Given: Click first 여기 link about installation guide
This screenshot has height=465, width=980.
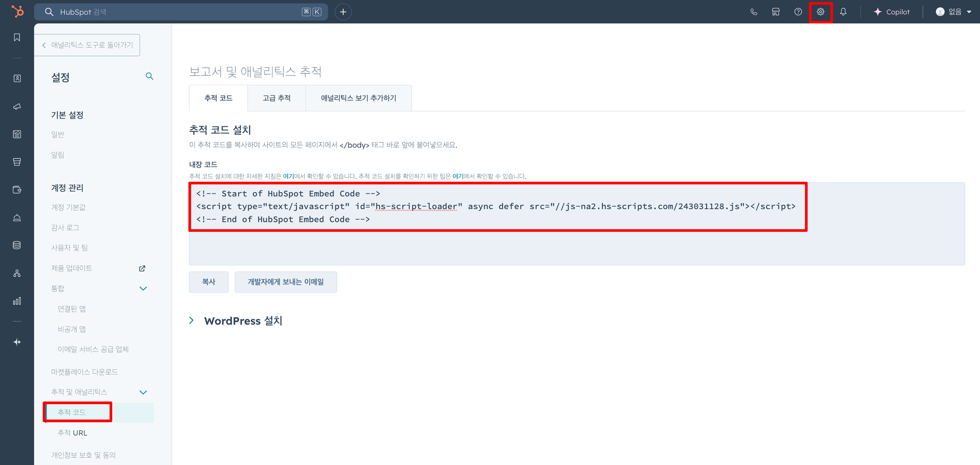Looking at the screenshot, I should [x=288, y=176].
